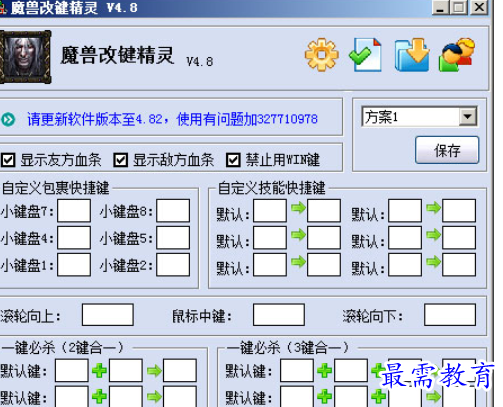Toggle 禁止用WIN键 checkbox
The width and height of the screenshot is (503, 407).
(233, 160)
